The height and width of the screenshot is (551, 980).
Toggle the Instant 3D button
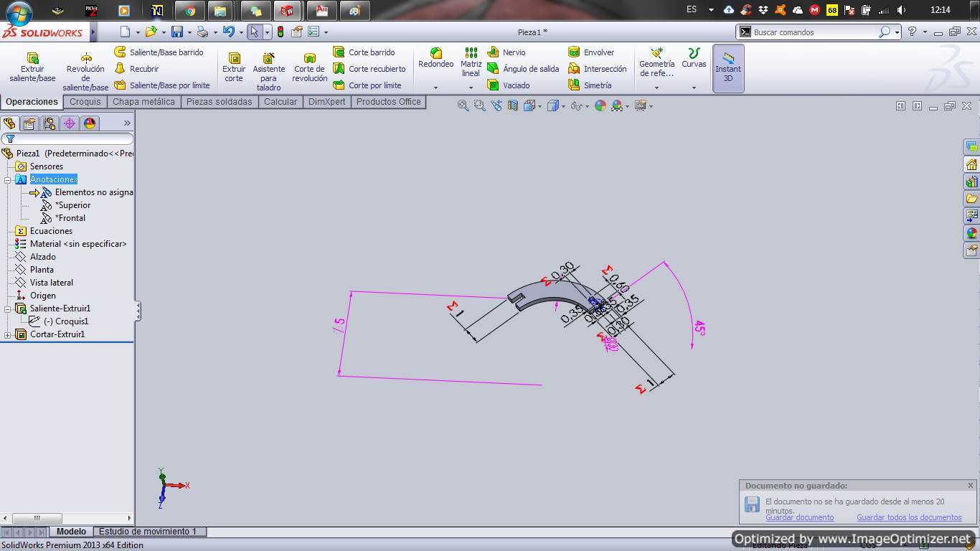click(x=728, y=68)
